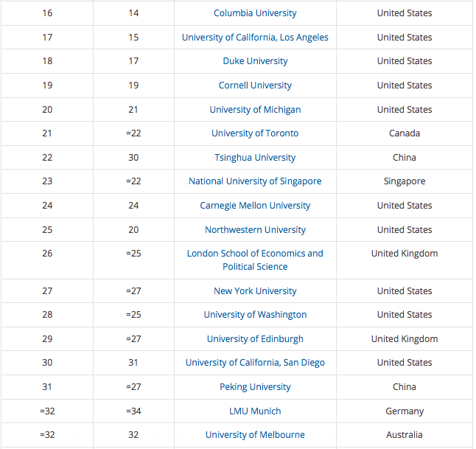476x449 pixels.
Task: Visit University of Edinburgh link
Action: 255,339
